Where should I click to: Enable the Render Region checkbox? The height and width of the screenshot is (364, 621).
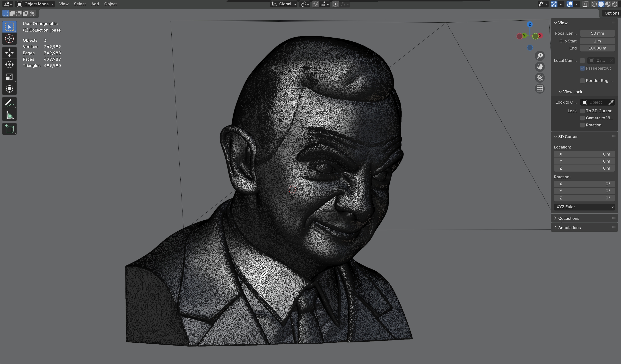click(x=582, y=81)
